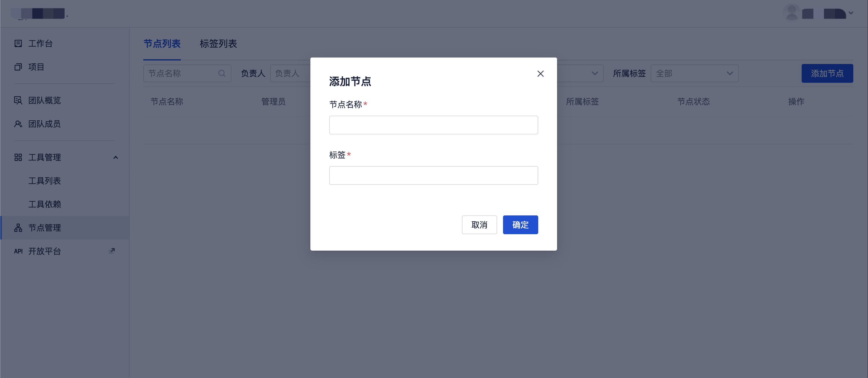This screenshot has height=378, width=868.
Task: Click the 团队成员 person icon
Action: [18, 124]
